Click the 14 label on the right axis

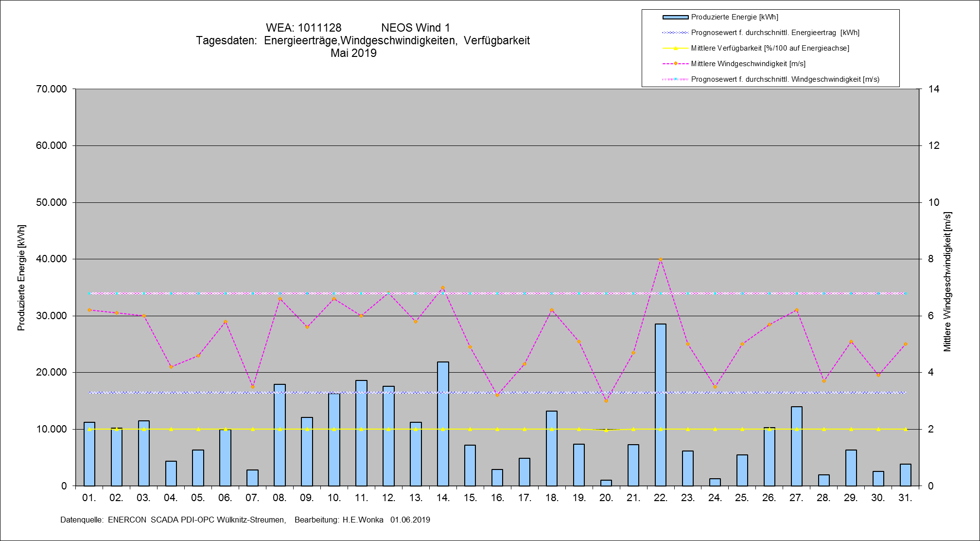point(933,89)
